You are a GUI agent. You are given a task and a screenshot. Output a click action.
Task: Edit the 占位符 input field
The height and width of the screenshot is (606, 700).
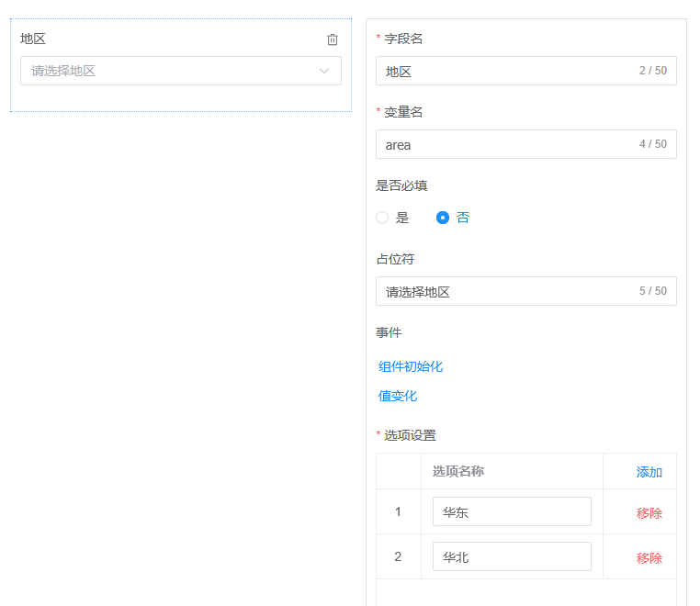505,291
